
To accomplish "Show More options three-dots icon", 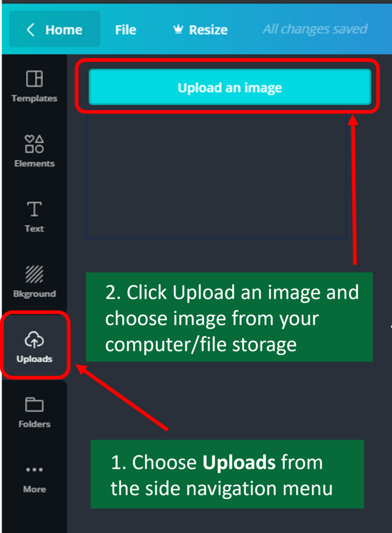I will pyautogui.click(x=34, y=469).
